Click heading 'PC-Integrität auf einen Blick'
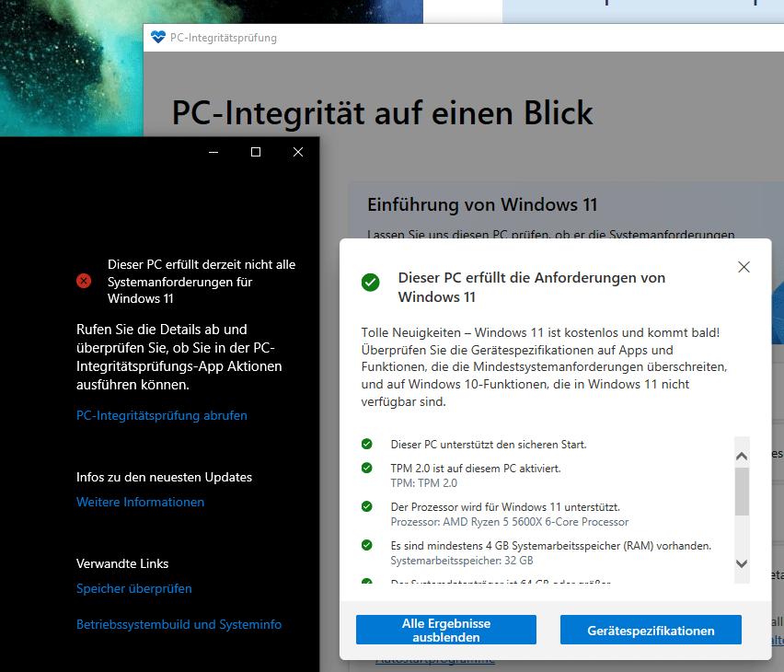 pos(382,112)
